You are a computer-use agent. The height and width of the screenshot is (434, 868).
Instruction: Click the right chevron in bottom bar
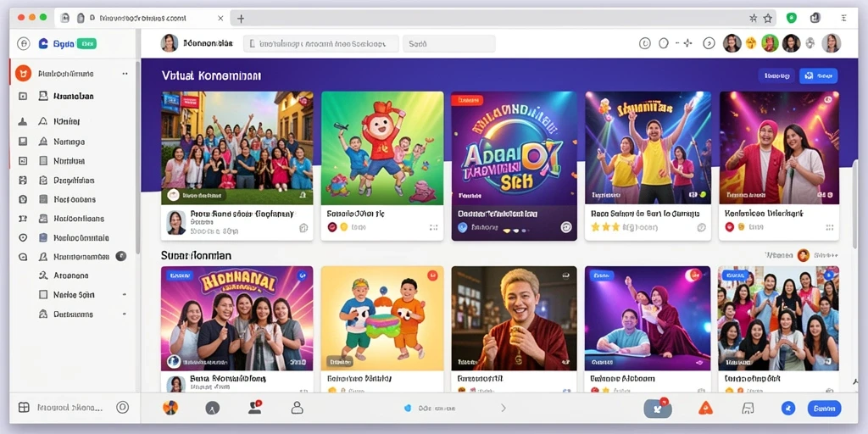504,408
